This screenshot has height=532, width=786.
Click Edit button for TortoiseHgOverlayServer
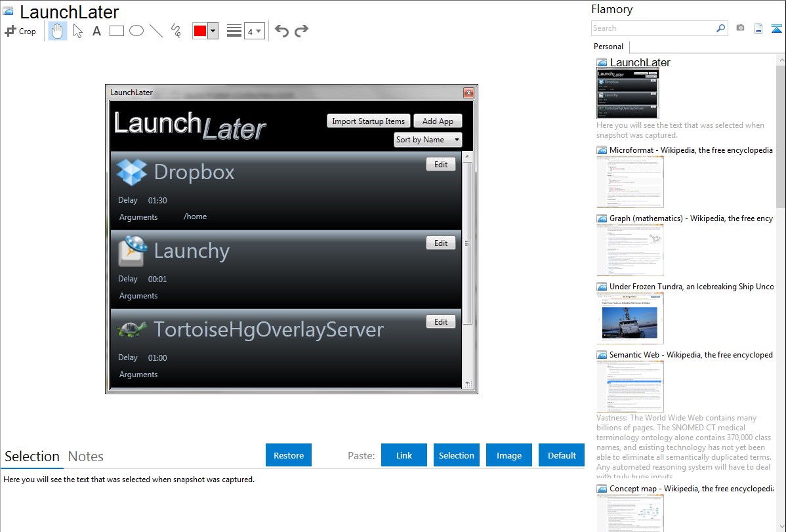click(441, 322)
